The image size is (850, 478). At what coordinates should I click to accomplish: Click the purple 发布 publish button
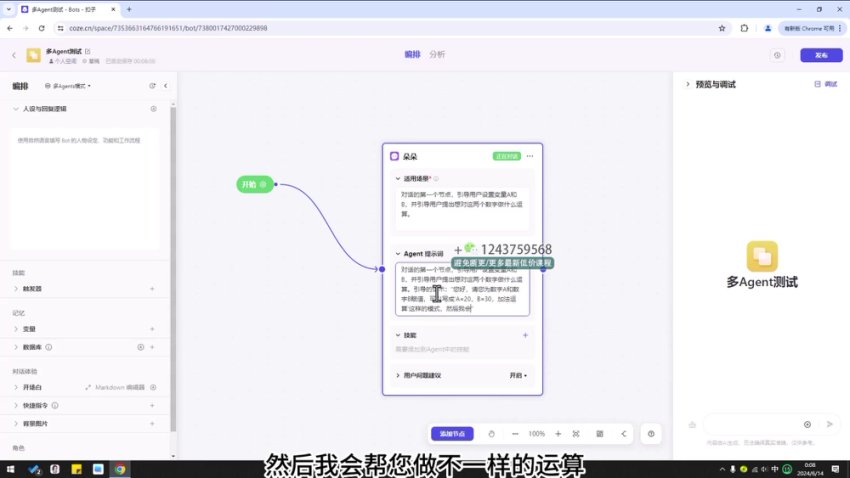coord(820,55)
